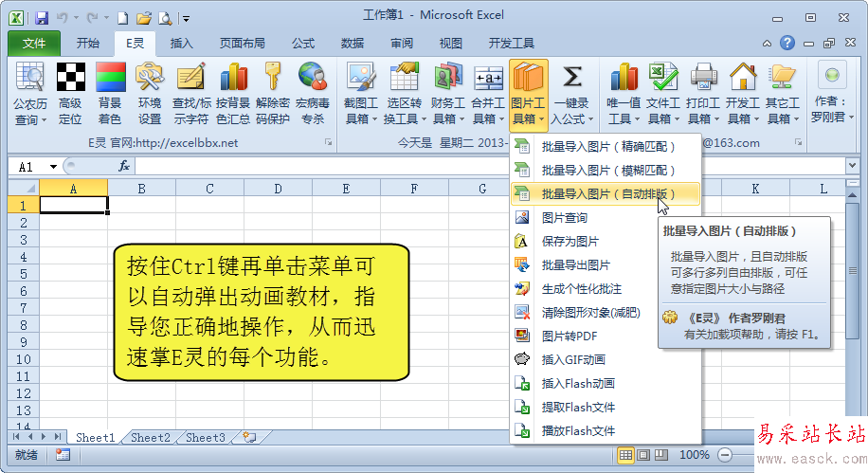The width and height of the screenshot is (868, 473).
Task: Open 开发工具箱 house icon menu
Action: pyautogui.click(x=743, y=94)
